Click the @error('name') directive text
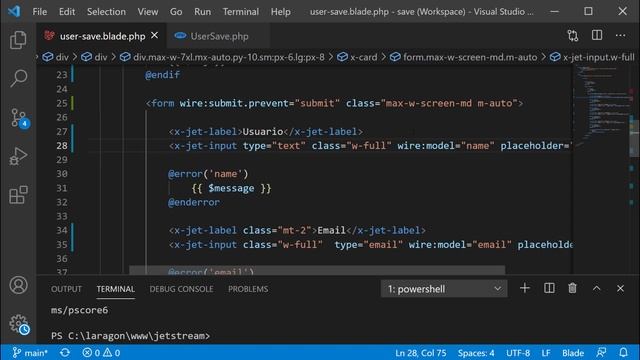The image size is (640, 360). click(x=208, y=174)
